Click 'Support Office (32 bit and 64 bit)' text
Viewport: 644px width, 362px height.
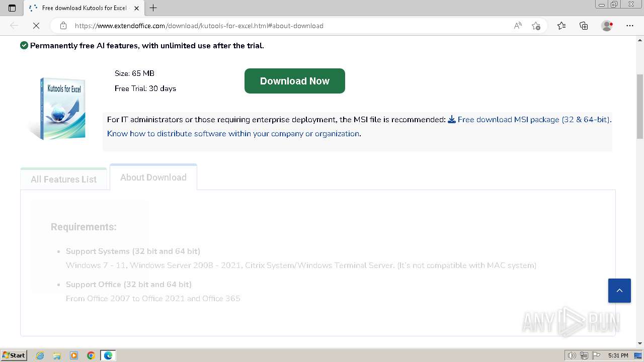coord(129,284)
